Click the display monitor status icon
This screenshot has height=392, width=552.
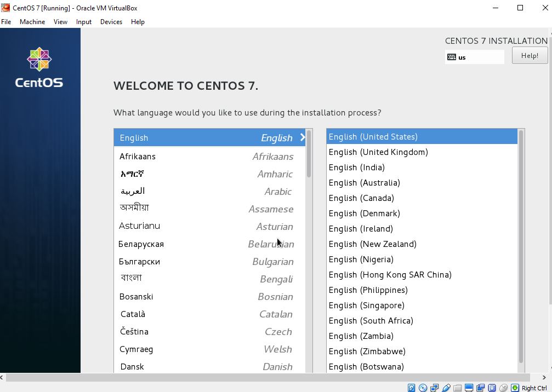click(x=469, y=388)
